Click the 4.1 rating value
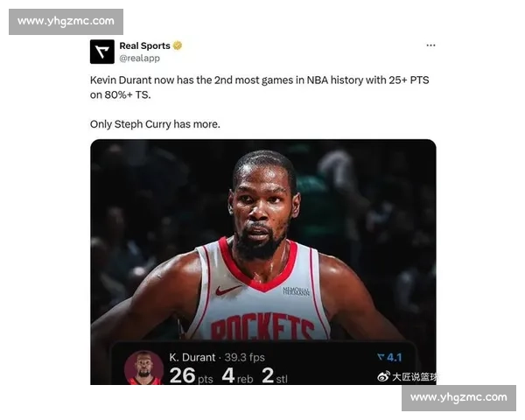525x420 pixels. pos(394,357)
